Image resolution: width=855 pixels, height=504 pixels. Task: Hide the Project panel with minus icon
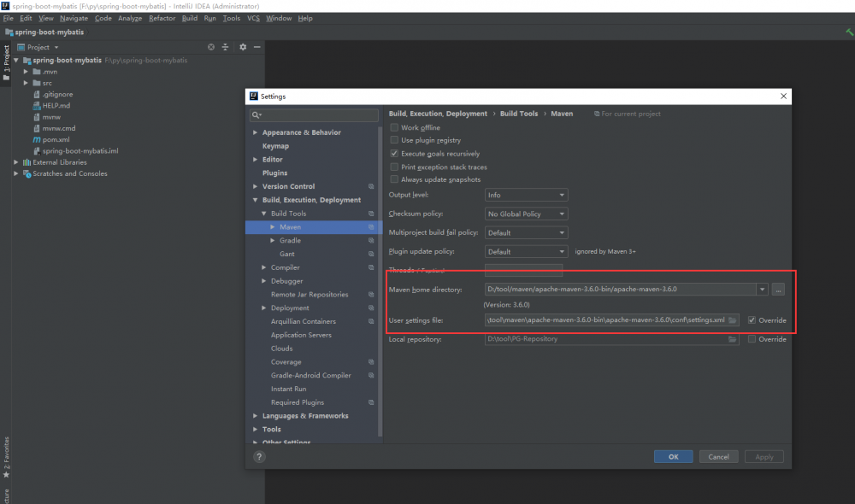[256, 47]
